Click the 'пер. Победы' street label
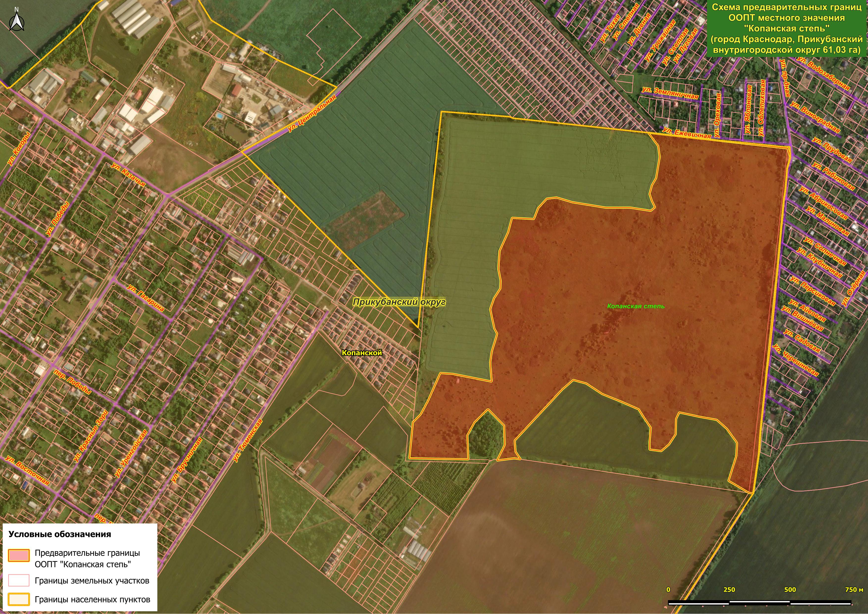Screen dimensions: 868x614 73,382
